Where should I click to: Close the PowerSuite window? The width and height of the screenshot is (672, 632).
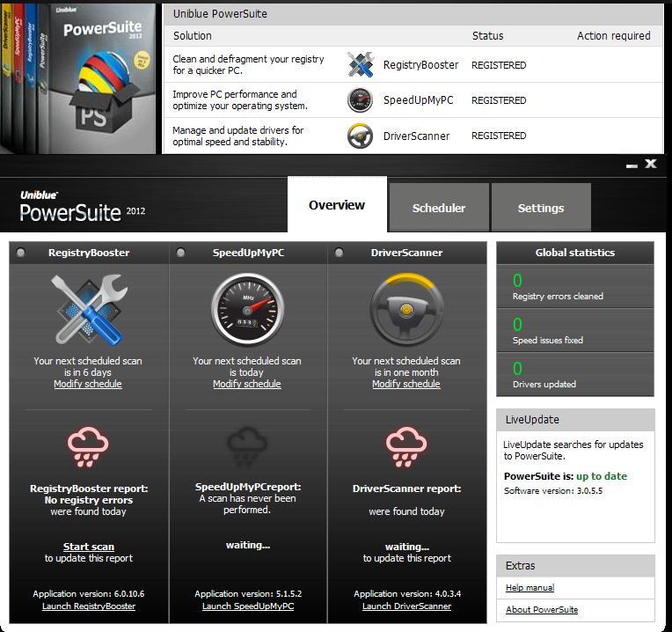[651, 164]
